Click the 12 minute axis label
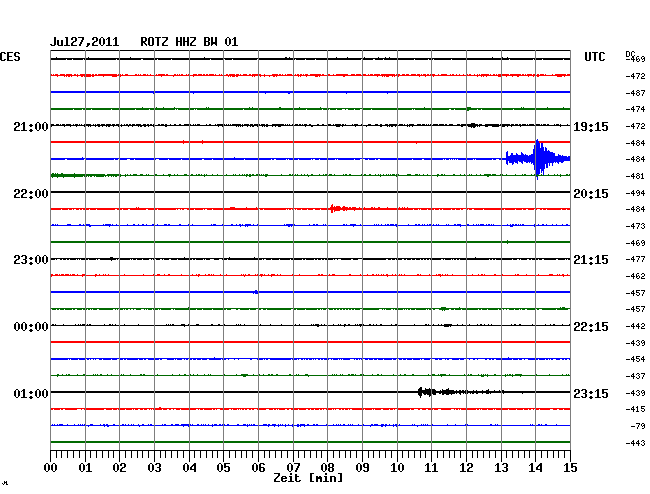This screenshot has width=650, height=494. click(466, 468)
